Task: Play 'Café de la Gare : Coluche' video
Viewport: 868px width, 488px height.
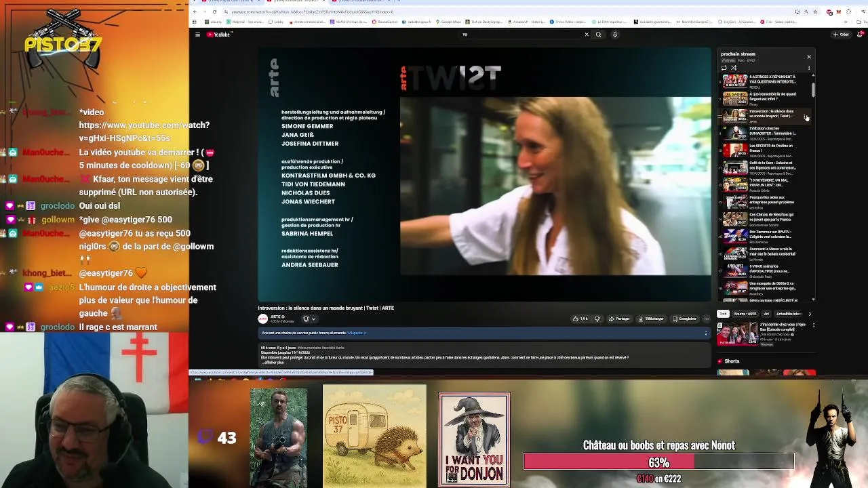Action: point(764,166)
